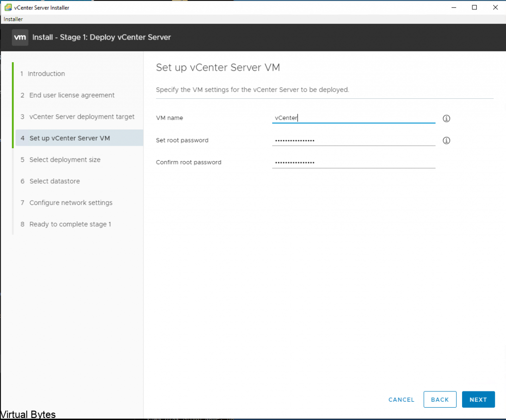The width and height of the screenshot is (506, 420).
Task: Focus the Confirm root password field
Action: (x=354, y=162)
